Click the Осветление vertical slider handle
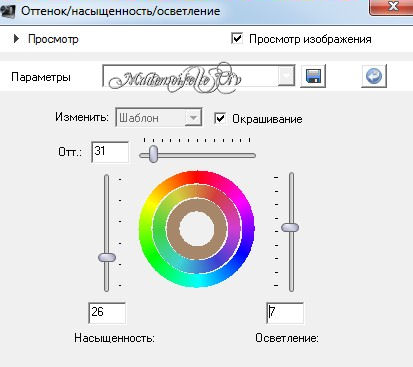413x367 pixels. point(290,227)
